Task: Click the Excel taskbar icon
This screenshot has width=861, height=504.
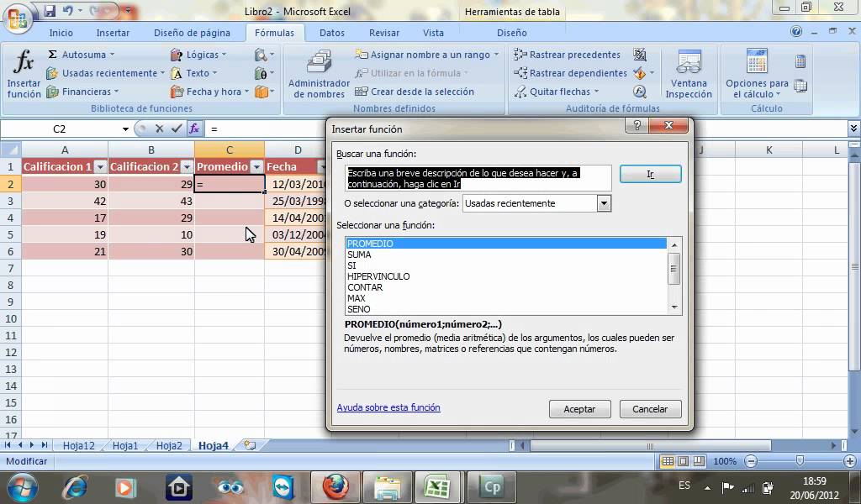Action: [x=437, y=486]
